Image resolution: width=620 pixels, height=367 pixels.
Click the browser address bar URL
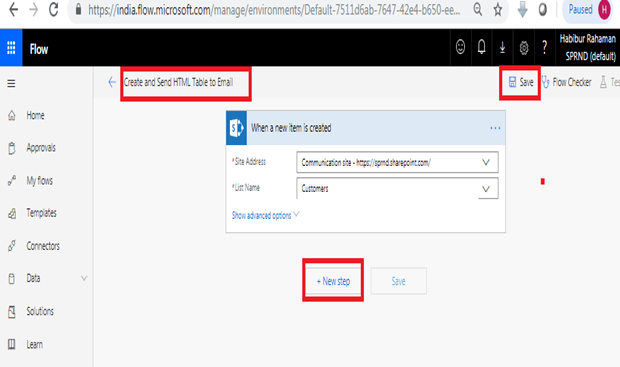274,9
